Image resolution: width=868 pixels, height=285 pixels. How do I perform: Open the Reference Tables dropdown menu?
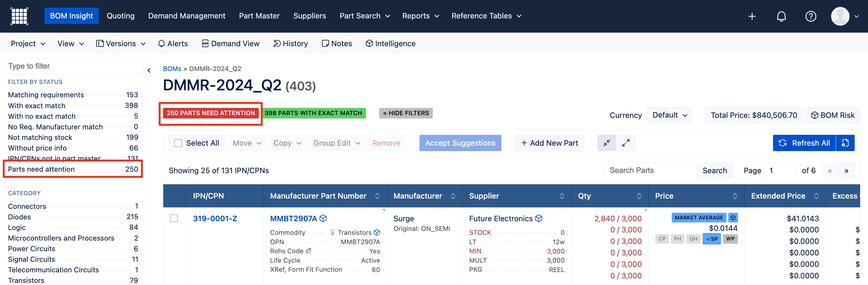(486, 16)
